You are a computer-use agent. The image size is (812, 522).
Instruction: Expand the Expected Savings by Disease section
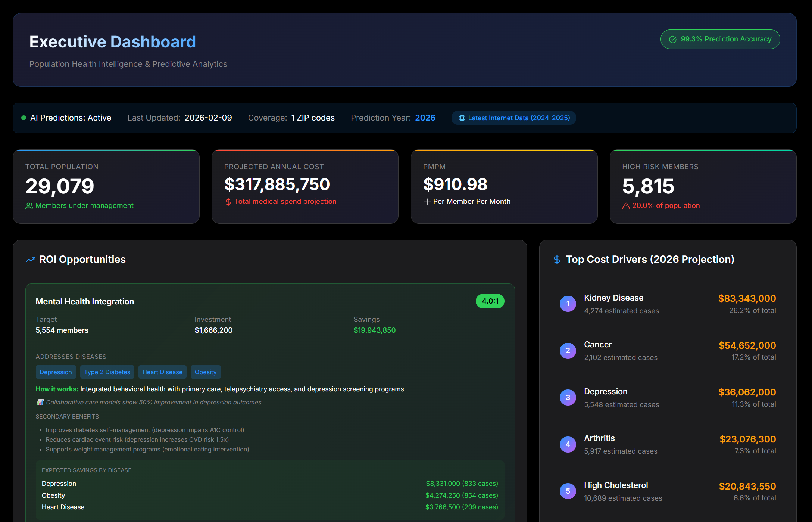pos(87,470)
